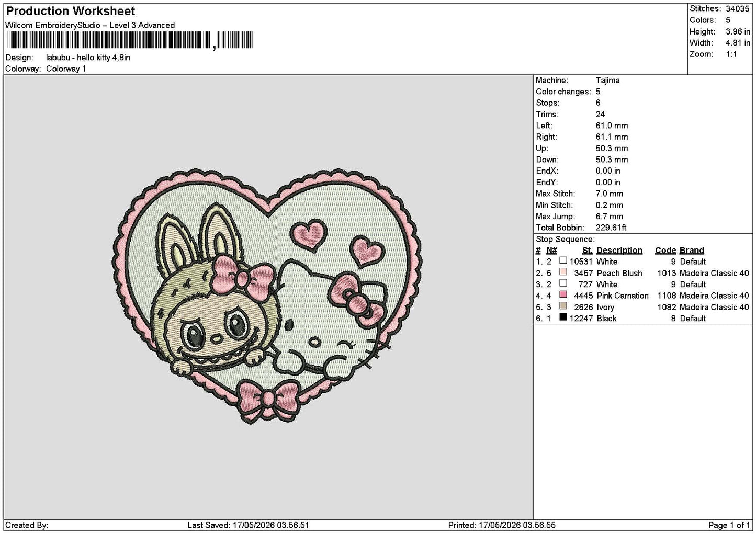Click the Height value '3.96 in'
Screen dimensions: 756x534
(x=738, y=31)
